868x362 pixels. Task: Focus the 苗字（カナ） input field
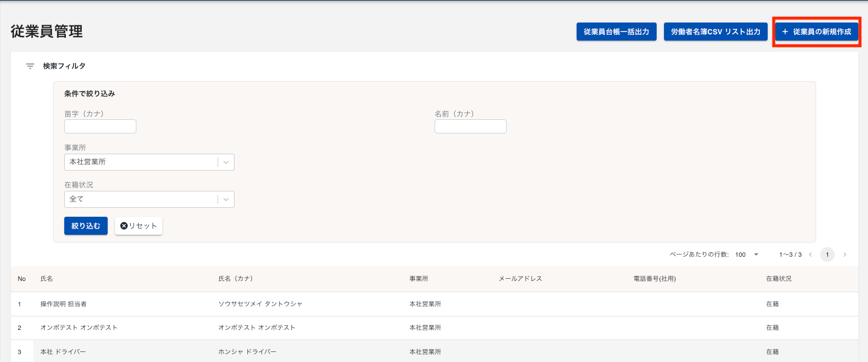point(100,127)
